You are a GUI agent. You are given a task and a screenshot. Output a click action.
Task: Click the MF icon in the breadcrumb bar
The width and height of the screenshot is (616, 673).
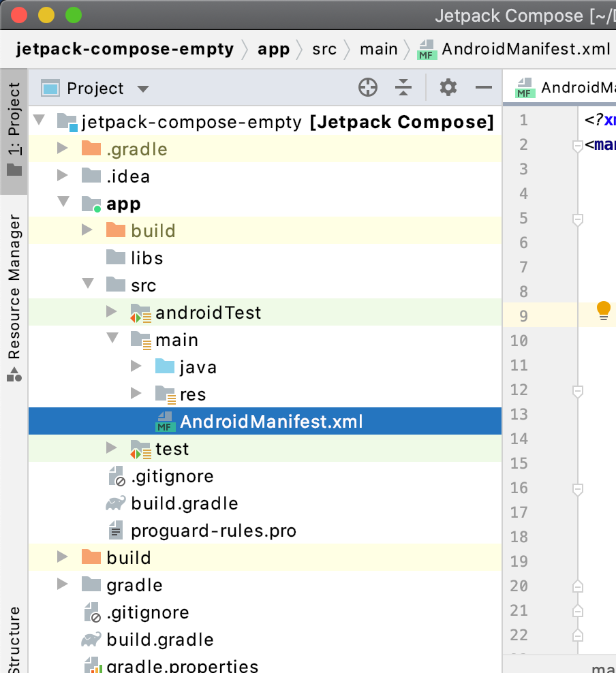427,49
